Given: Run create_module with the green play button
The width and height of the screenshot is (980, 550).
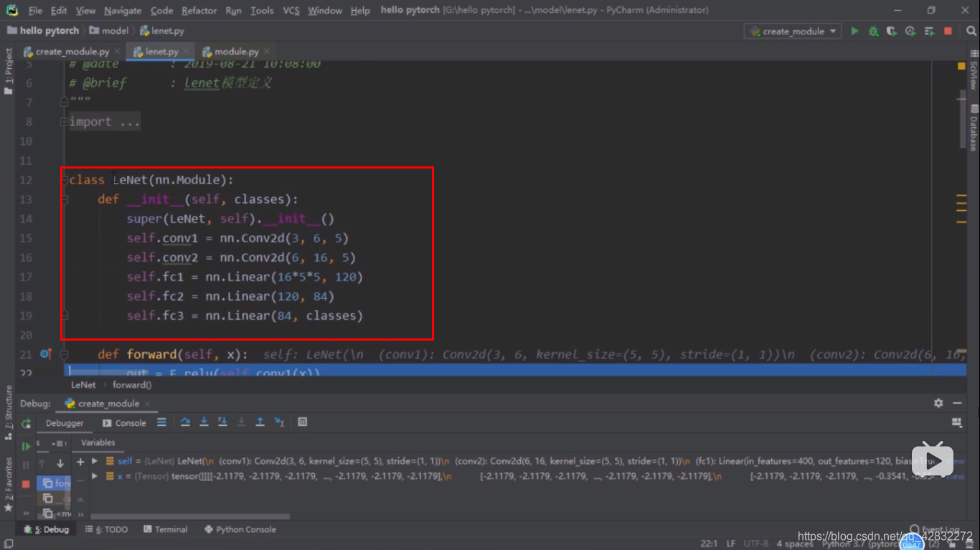Looking at the screenshot, I should point(854,31).
